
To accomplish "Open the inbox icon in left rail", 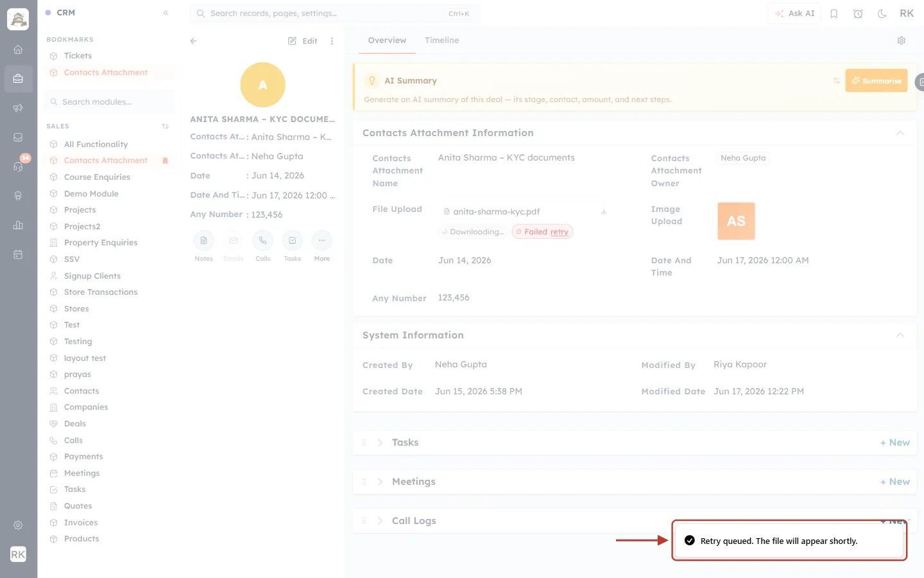I will tap(18, 137).
